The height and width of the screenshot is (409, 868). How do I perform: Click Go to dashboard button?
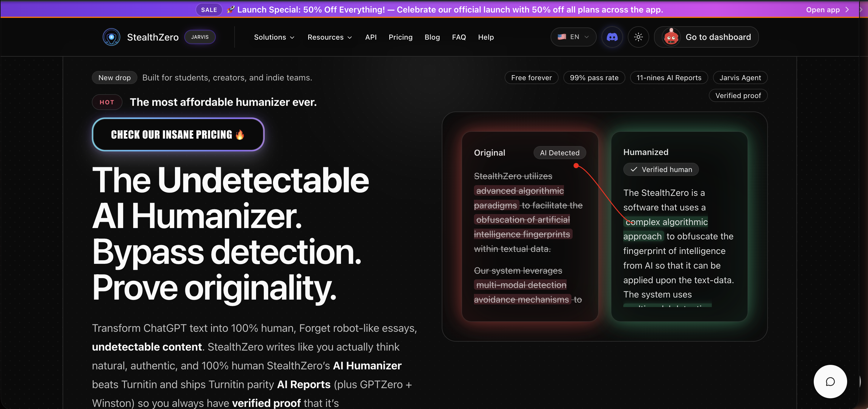coord(706,37)
